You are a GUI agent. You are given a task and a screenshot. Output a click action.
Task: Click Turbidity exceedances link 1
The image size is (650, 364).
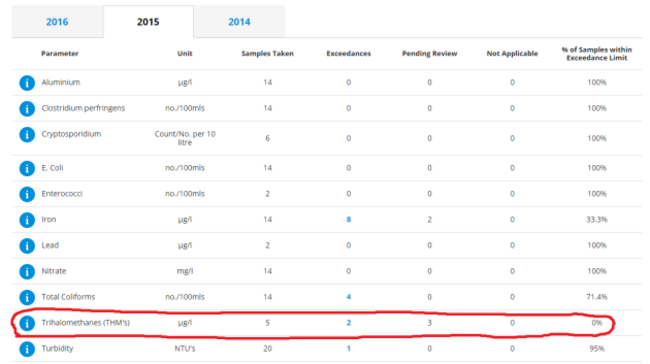[349, 348]
